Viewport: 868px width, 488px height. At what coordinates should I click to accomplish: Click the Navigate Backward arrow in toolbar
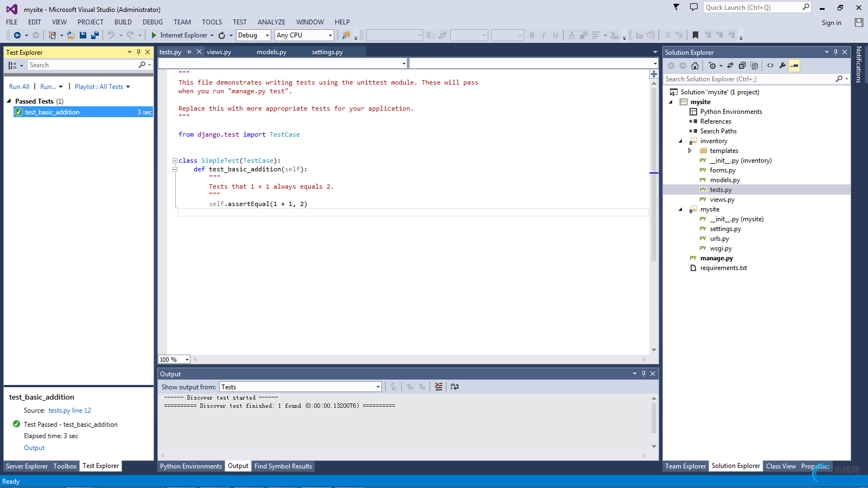[x=17, y=35]
